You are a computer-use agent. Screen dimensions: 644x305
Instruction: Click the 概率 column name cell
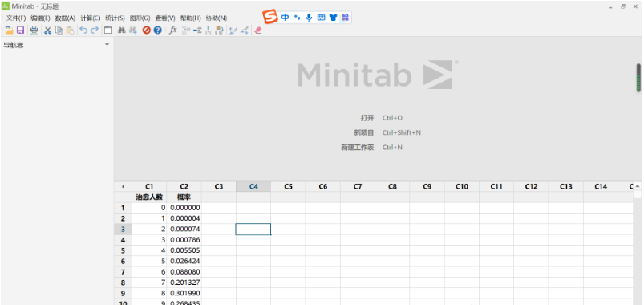(x=184, y=197)
